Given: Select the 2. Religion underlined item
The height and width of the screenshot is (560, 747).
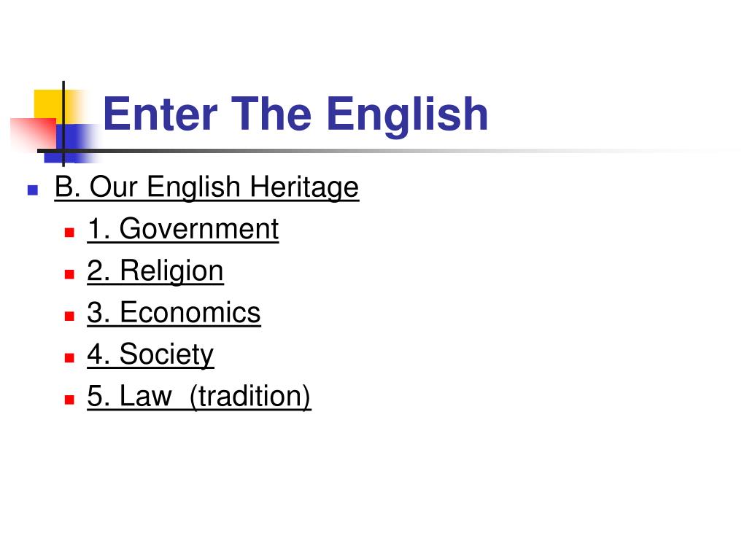Looking at the screenshot, I should 155,271.
